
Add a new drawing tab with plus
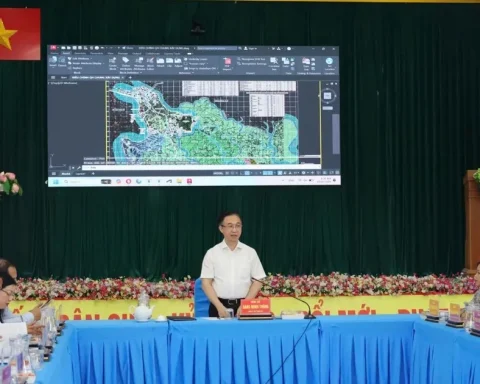(x=130, y=77)
